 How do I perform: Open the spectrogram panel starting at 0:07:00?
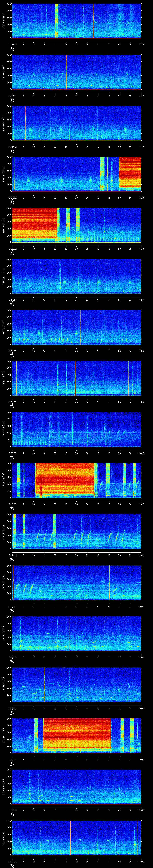click(x=77, y=327)
